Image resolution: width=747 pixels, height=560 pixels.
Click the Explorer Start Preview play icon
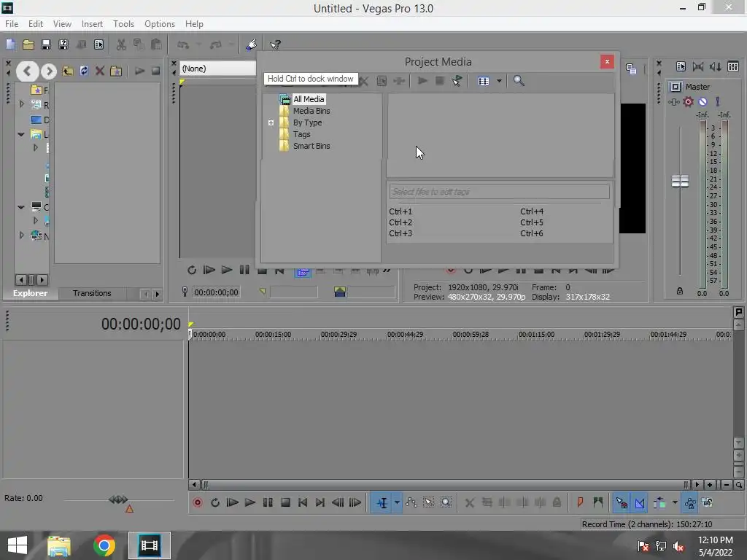point(139,71)
